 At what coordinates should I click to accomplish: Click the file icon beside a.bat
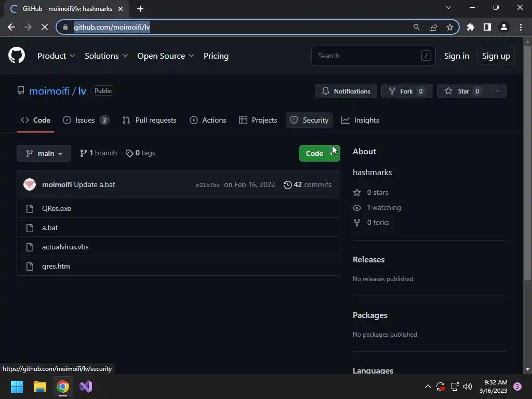(30, 228)
